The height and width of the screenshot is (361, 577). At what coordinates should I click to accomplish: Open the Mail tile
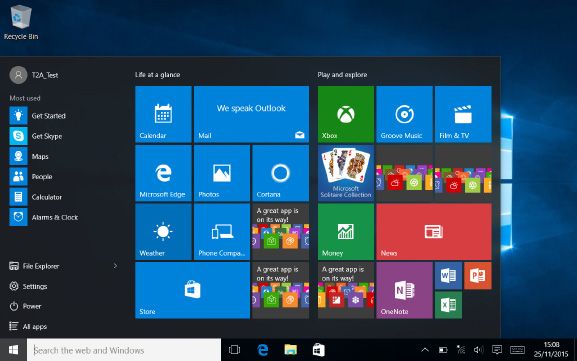tap(251, 114)
